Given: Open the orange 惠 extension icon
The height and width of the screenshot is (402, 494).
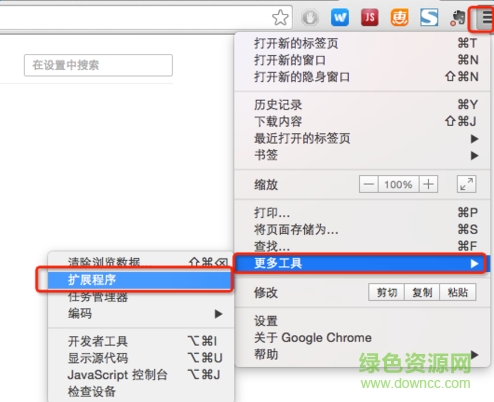Looking at the screenshot, I should [399, 17].
